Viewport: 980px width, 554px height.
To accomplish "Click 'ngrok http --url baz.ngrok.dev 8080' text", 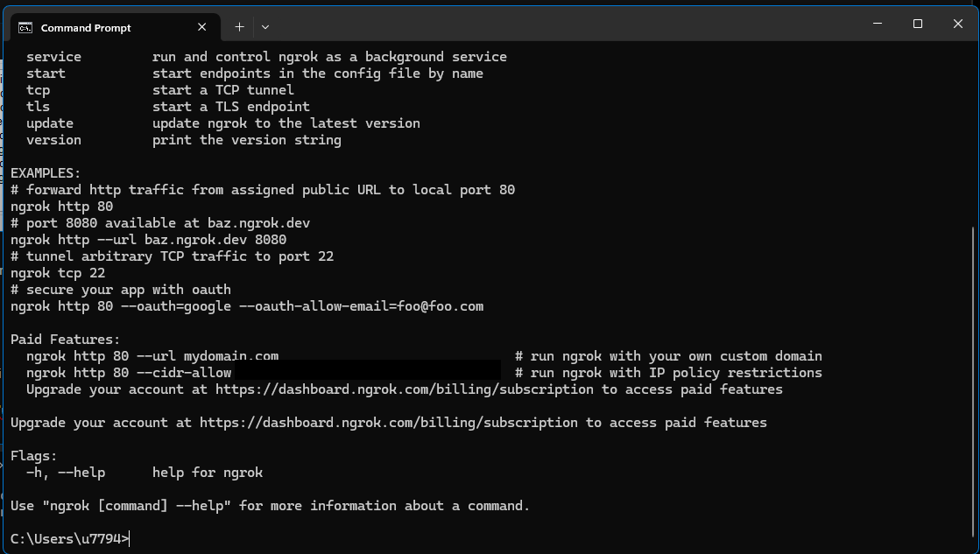I will 149,240.
